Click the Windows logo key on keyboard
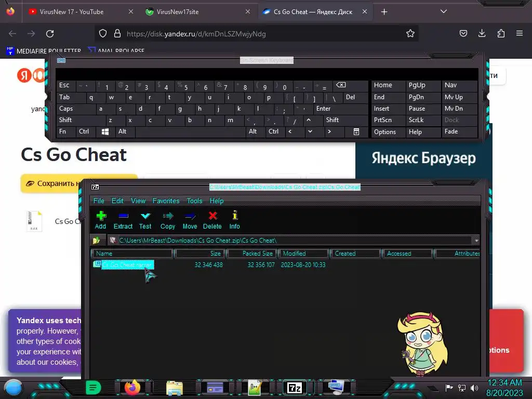 click(105, 131)
